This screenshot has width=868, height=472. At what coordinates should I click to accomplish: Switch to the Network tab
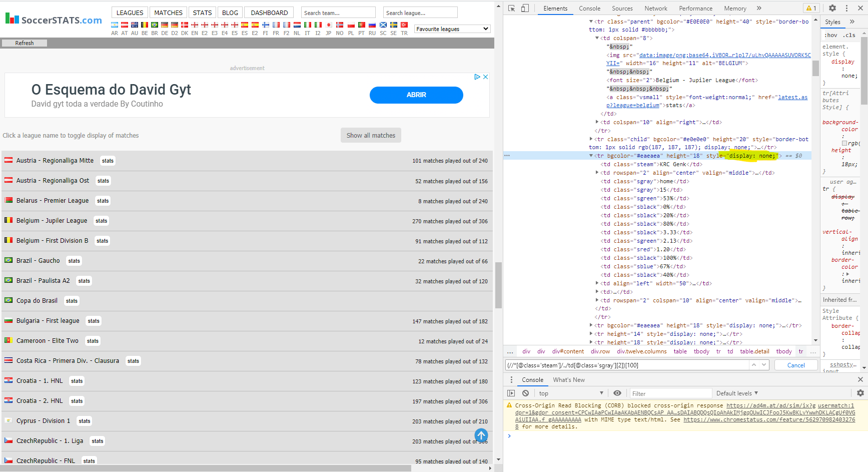coord(656,8)
